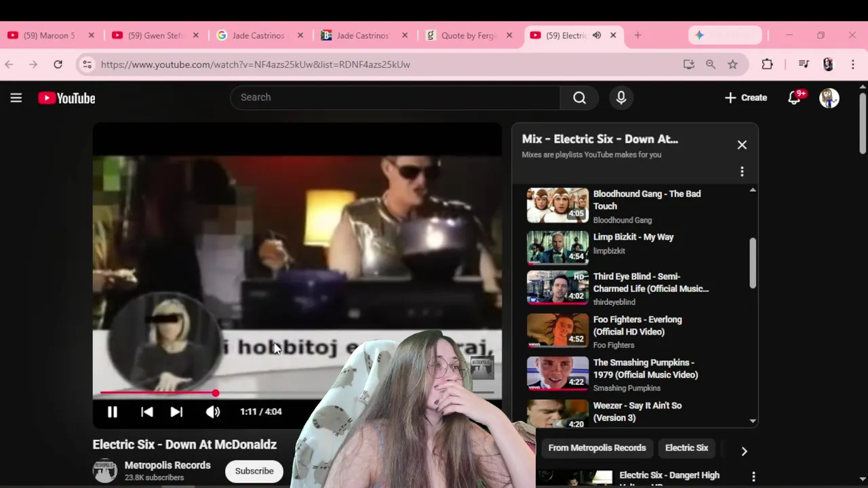Click the Gemini sparkle button

pos(726,35)
